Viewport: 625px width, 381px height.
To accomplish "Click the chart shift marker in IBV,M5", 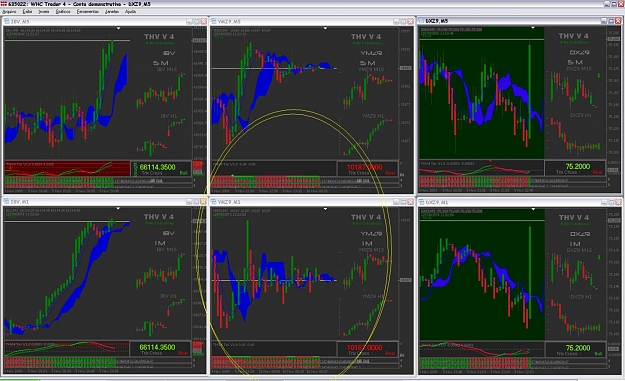I will (x=118, y=28).
